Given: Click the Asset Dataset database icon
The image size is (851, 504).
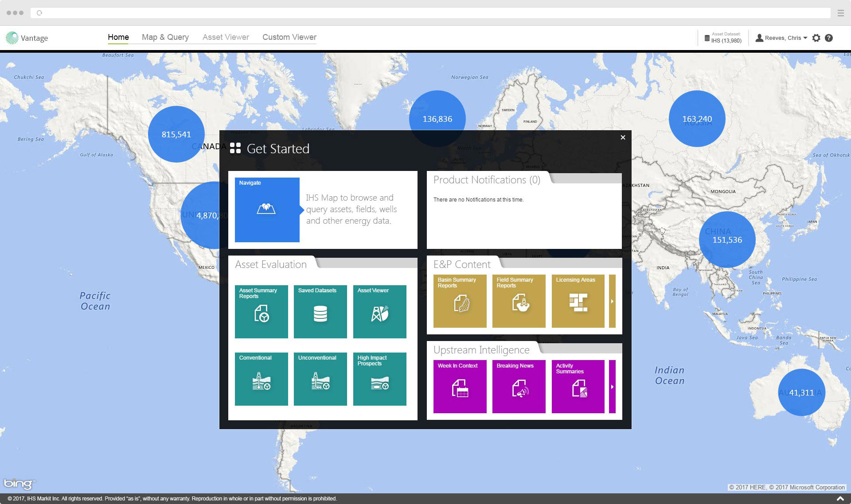Looking at the screenshot, I should [x=707, y=38].
